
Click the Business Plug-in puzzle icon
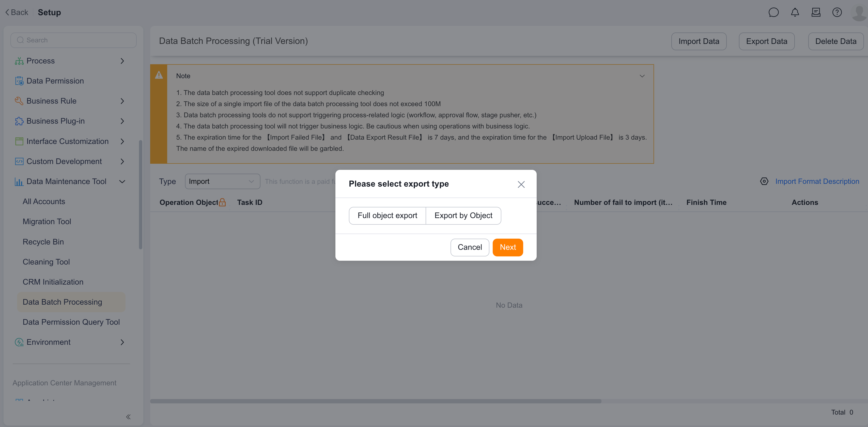coord(19,121)
